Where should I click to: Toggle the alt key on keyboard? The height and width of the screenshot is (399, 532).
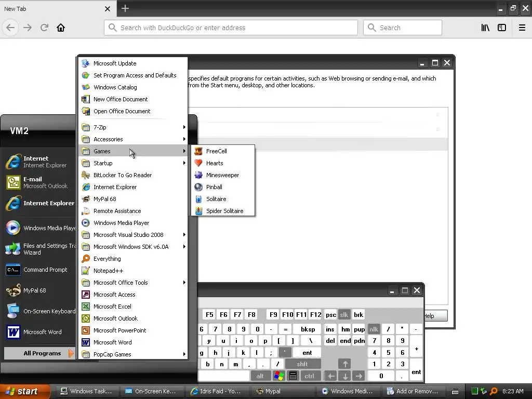[x=260, y=376]
